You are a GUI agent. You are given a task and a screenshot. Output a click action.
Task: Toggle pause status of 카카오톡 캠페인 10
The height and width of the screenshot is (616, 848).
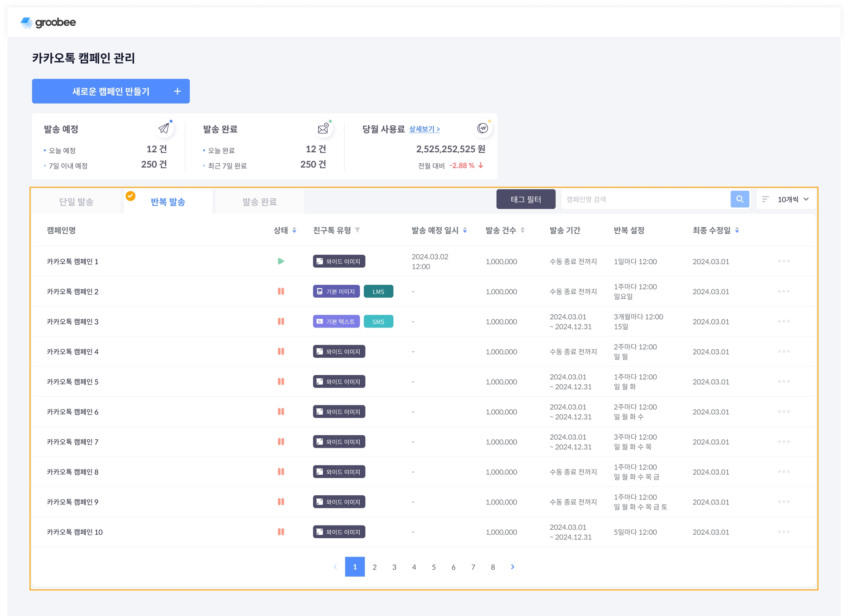coord(281,532)
